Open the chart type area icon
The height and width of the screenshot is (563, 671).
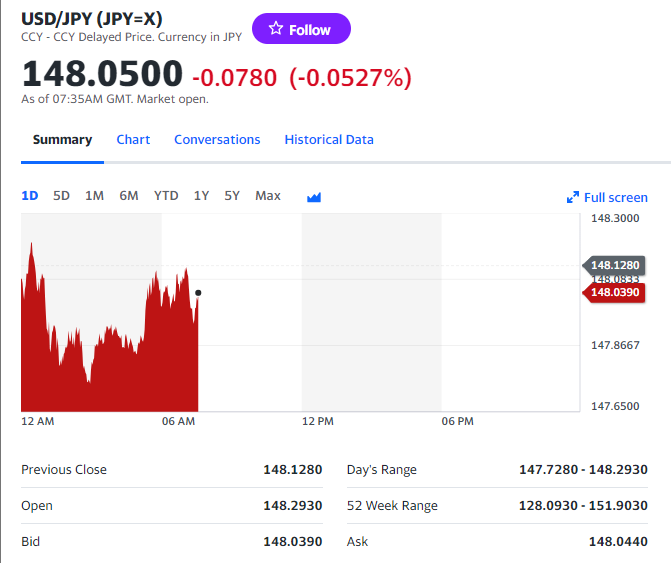tap(314, 197)
